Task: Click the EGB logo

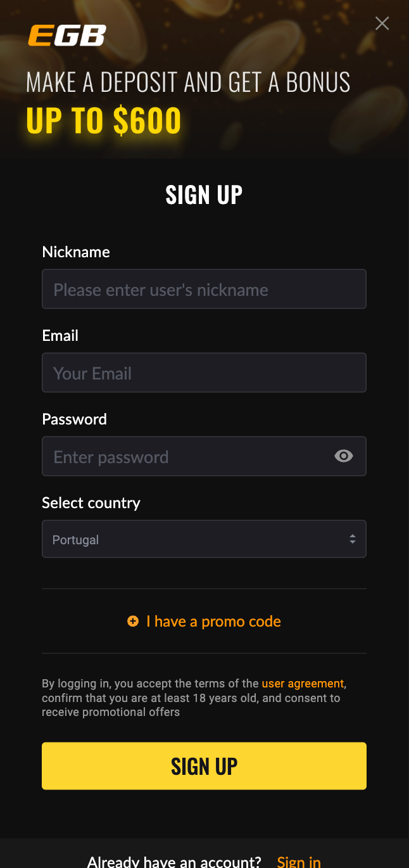Action: point(67,35)
